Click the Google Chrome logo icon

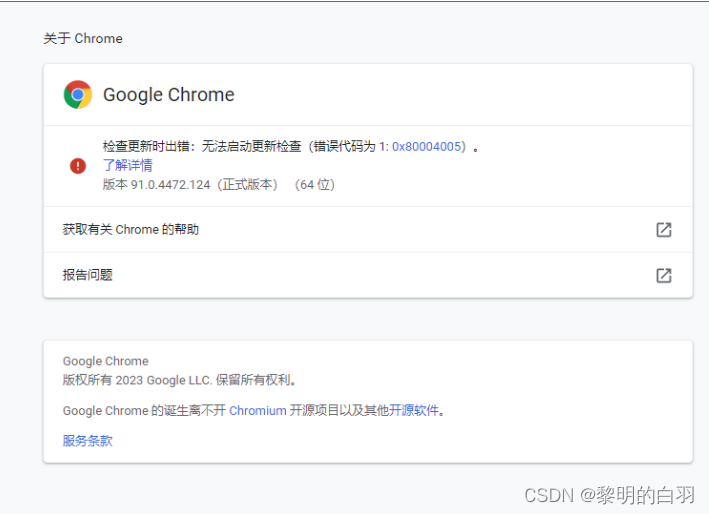coord(78,94)
